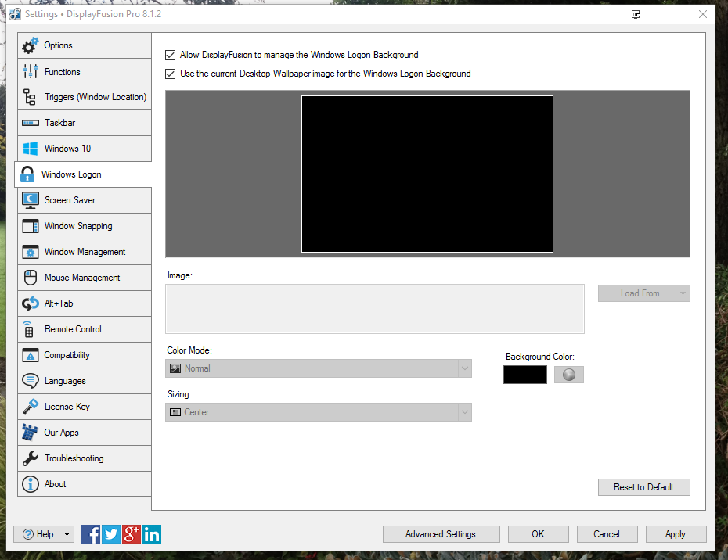Open the Sizing dropdown list

(319, 412)
